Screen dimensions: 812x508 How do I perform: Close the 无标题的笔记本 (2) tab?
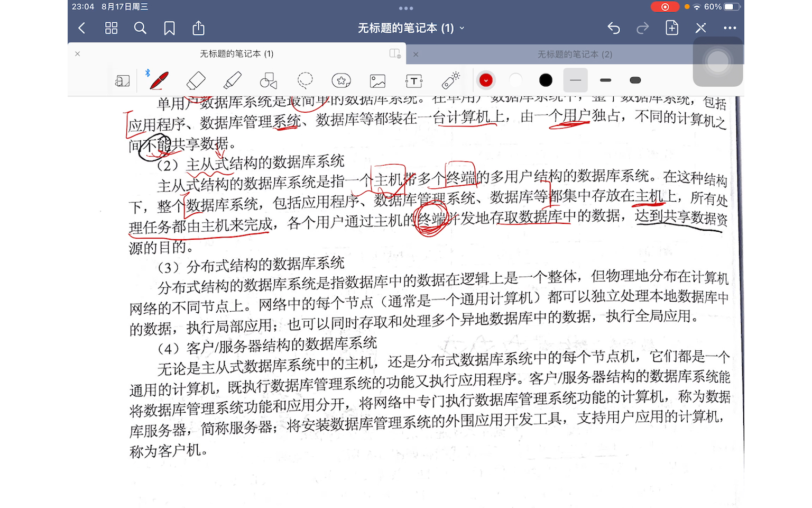pyautogui.click(x=416, y=55)
